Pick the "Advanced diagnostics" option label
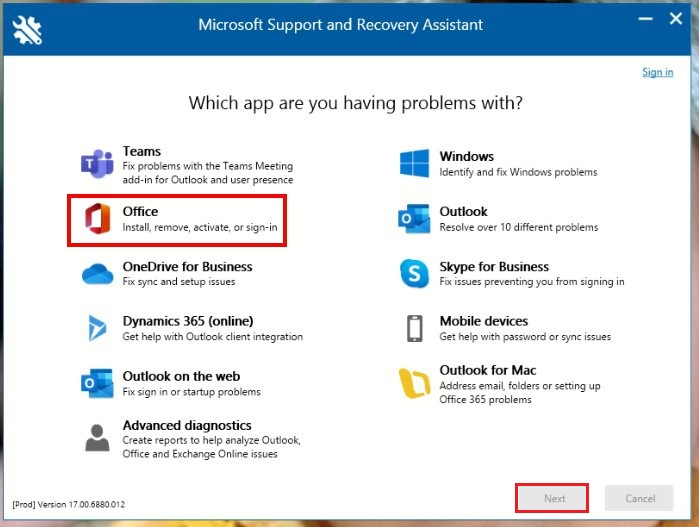 point(187,425)
